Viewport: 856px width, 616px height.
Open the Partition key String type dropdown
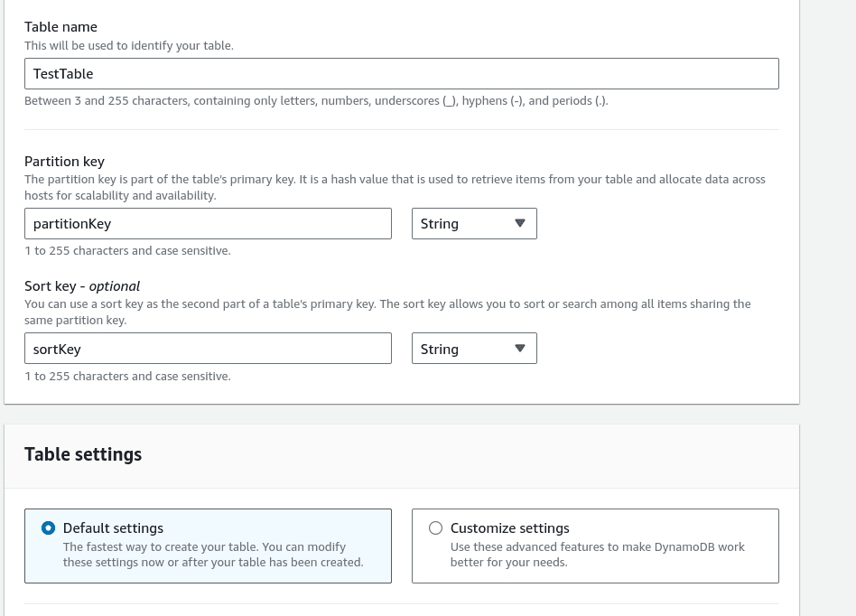(x=474, y=223)
